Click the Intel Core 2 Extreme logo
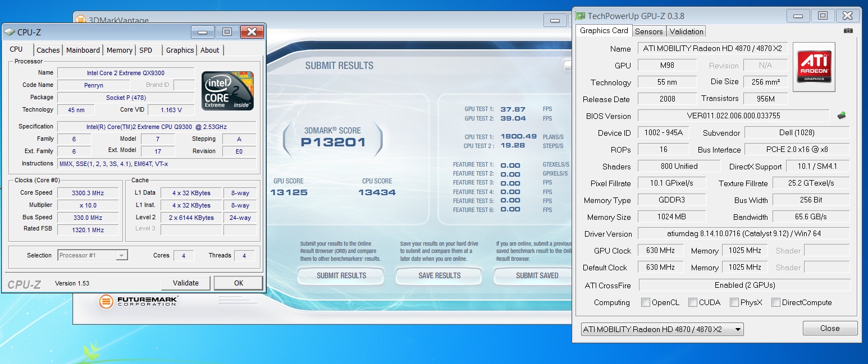Screen dimensions: 868x364 click(x=227, y=90)
